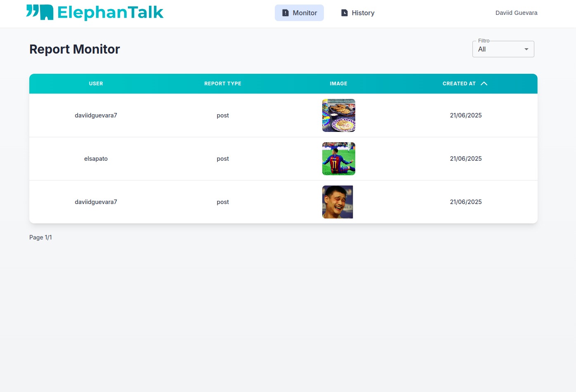
Task: Open the soccer player image thumbnail
Action: point(338,159)
